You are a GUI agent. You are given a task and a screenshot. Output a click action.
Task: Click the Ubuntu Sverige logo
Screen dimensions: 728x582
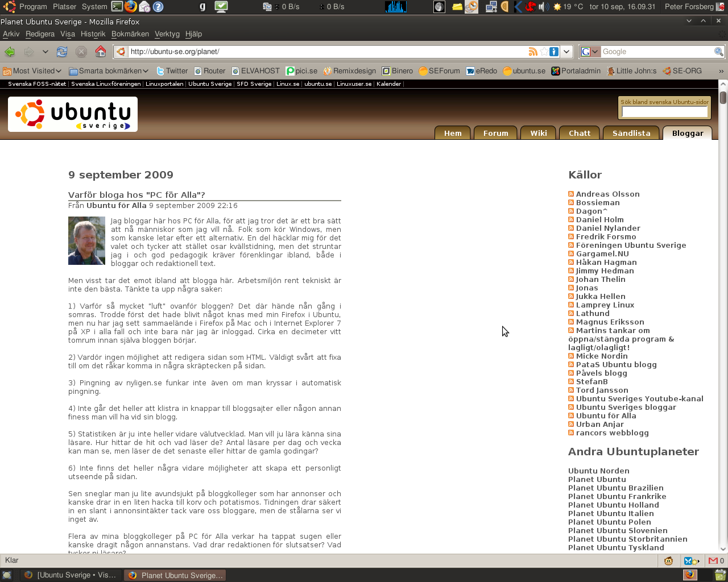73,114
